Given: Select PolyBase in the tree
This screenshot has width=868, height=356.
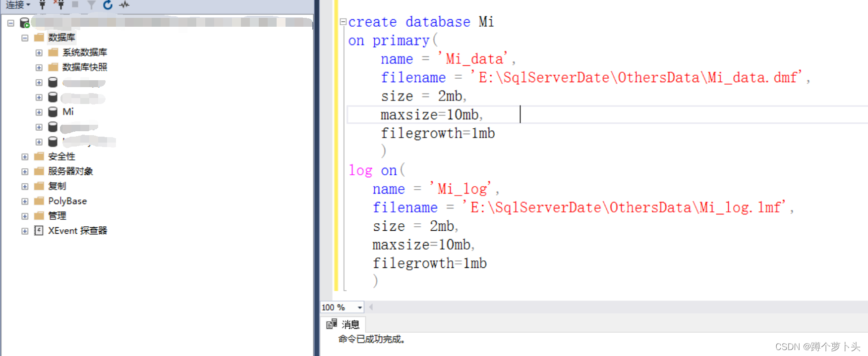Looking at the screenshot, I should pyautogui.click(x=67, y=201).
